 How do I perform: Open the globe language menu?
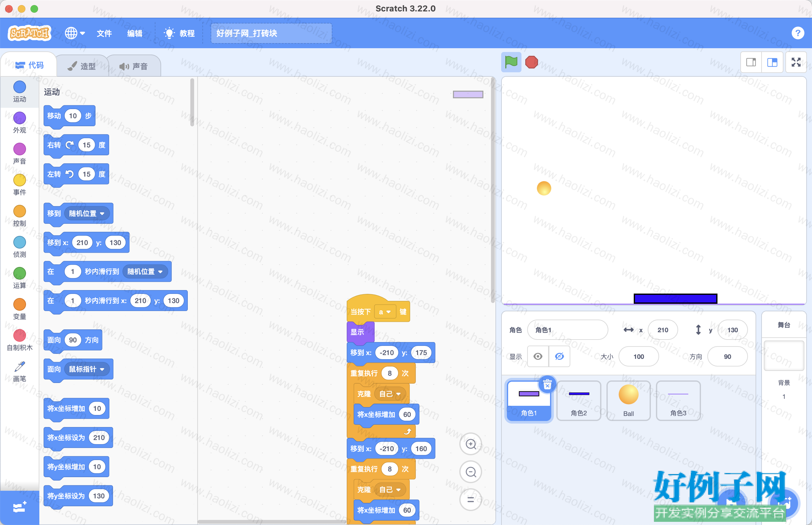click(x=75, y=33)
